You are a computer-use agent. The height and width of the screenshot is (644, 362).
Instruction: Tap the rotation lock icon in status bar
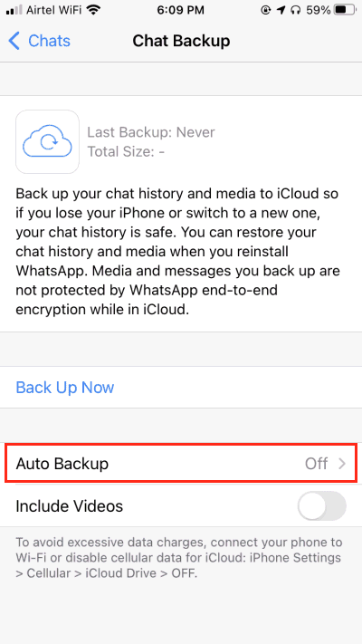[x=265, y=10]
